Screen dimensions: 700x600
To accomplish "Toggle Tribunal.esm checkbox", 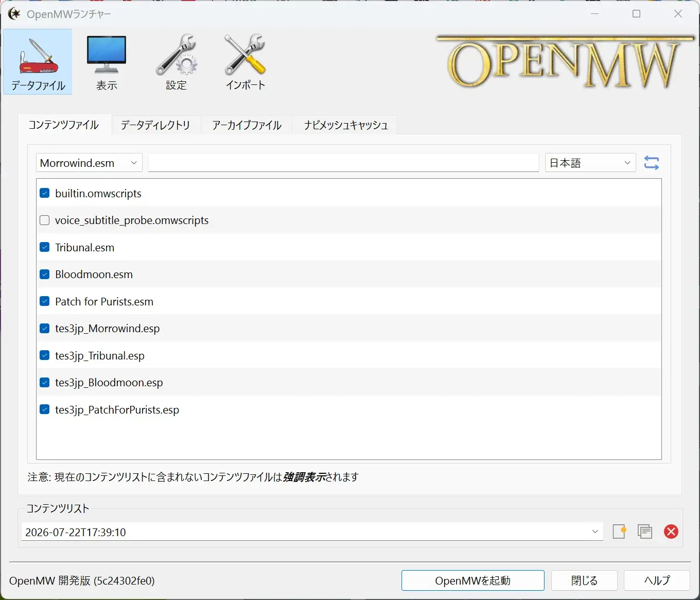I will click(45, 247).
